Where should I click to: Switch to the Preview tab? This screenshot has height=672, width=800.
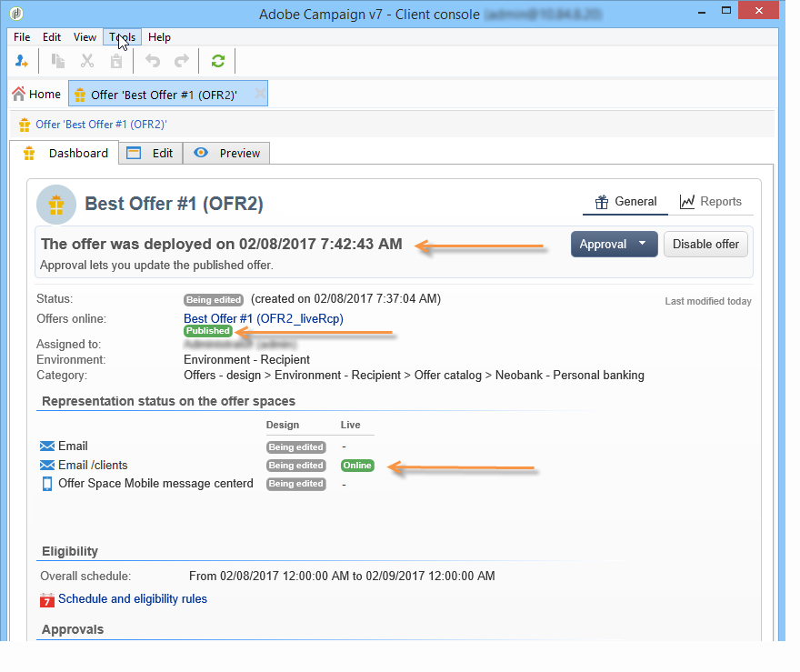226,153
